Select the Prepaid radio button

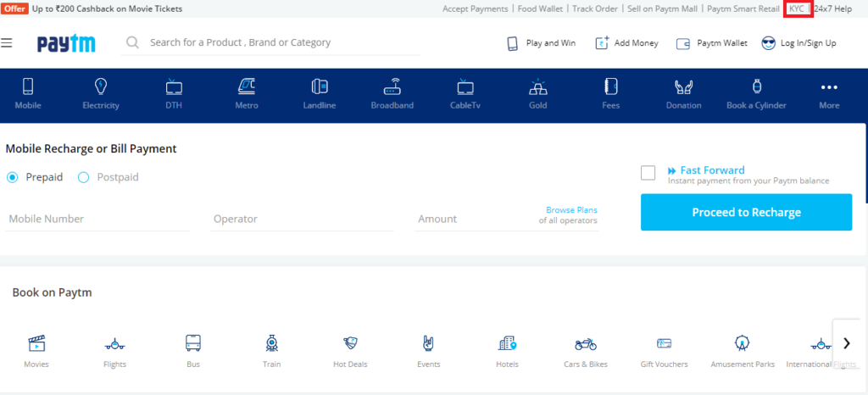pyautogui.click(x=12, y=178)
